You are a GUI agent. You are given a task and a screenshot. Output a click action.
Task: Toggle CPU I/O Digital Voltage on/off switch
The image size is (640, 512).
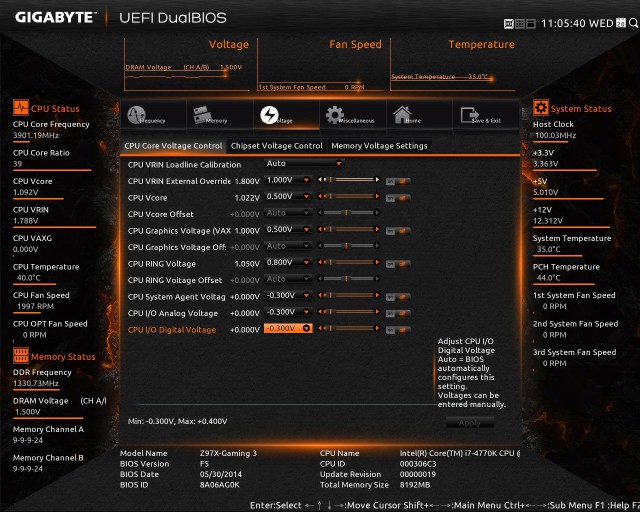coord(398,330)
